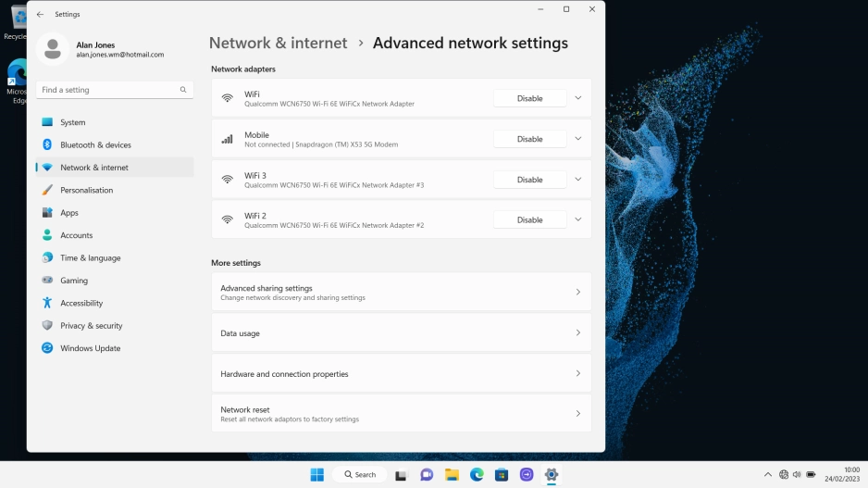Click the network globe icon in tray

point(783,475)
